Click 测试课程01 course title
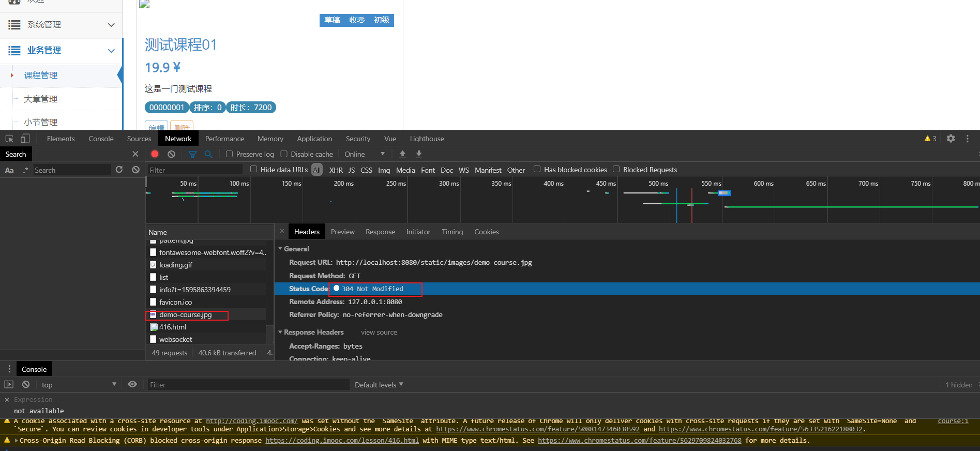Image resolution: width=980 pixels, height=451 pixels. pos(180,45)
